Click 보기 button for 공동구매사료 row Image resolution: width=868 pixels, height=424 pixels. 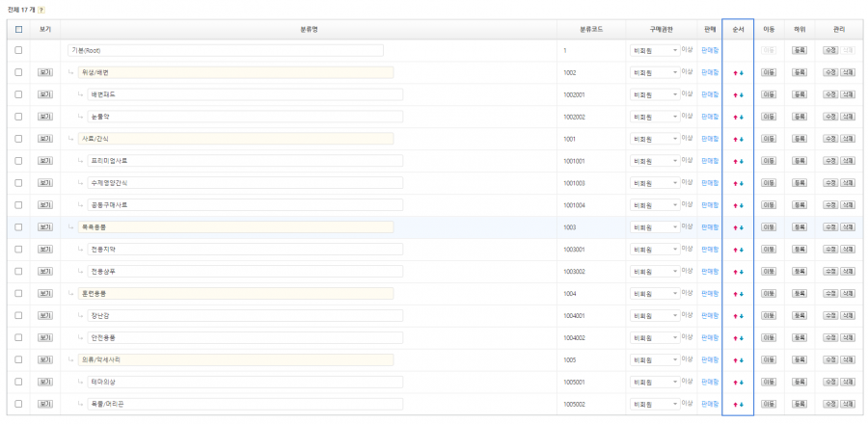click(x=44, y=205)
